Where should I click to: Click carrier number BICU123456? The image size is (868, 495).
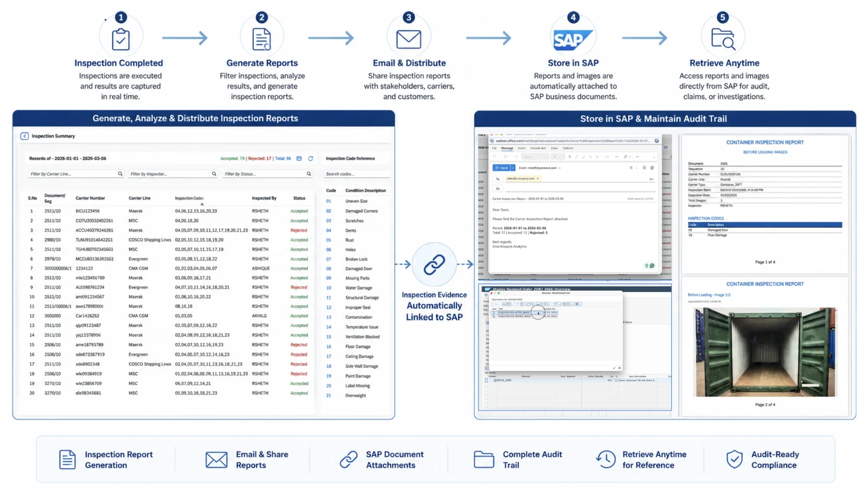point(87,211)
